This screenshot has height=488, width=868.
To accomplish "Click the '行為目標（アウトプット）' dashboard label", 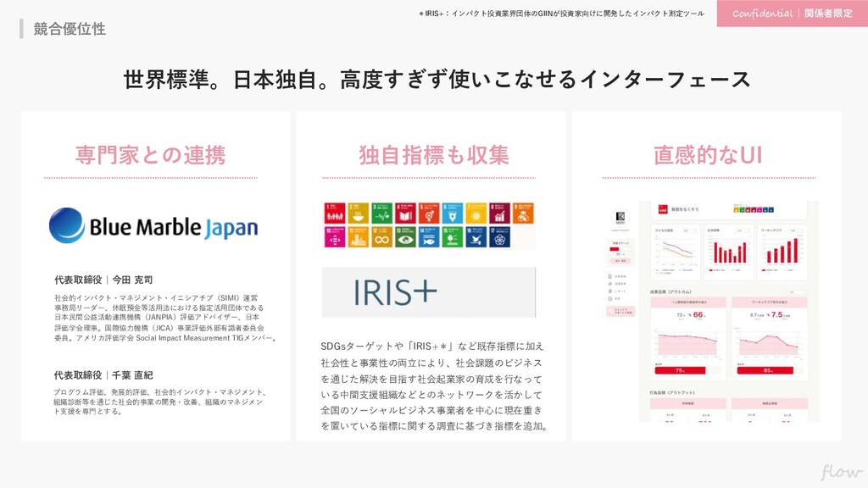I will click(x=672, y=392).
